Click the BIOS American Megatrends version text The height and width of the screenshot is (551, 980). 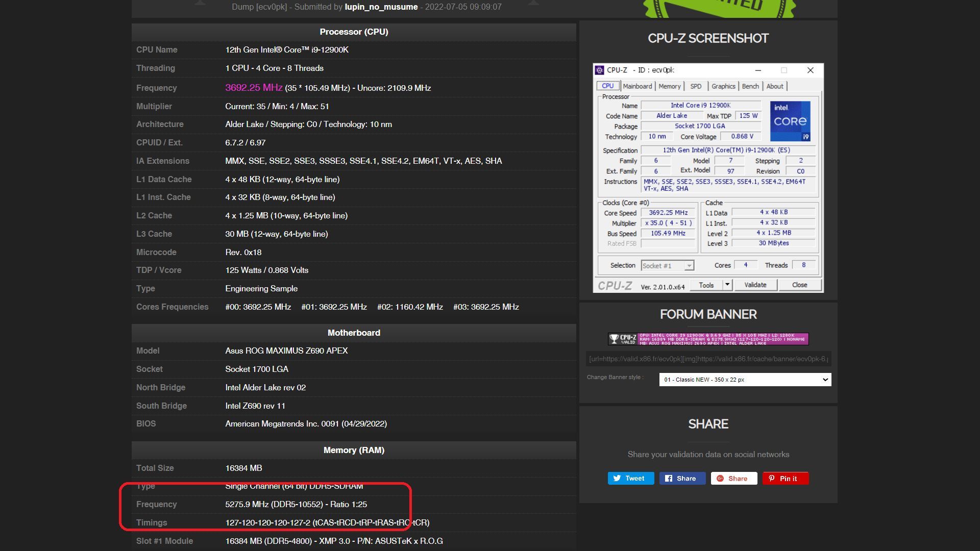point(306,424)
